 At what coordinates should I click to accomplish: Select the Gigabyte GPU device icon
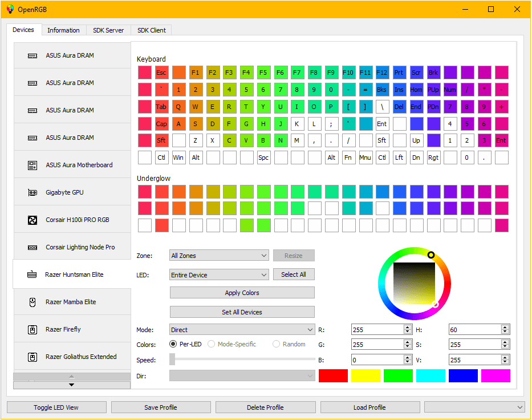point(33,192)
